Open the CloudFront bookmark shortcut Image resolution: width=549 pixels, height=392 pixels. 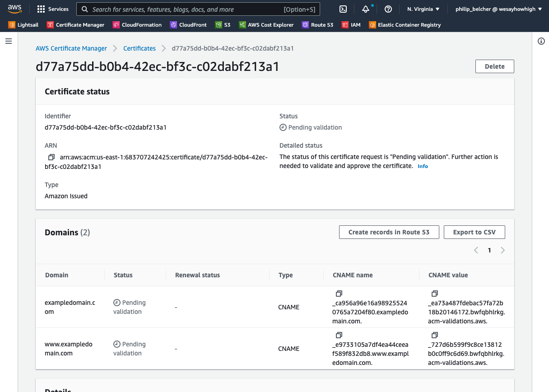188,25
